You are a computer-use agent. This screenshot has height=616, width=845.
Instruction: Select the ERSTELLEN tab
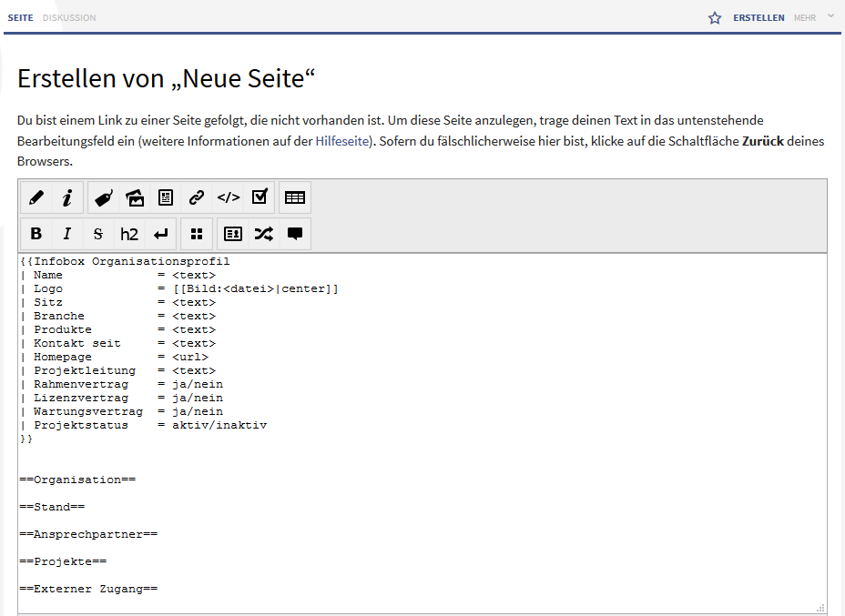pos(758,17)
